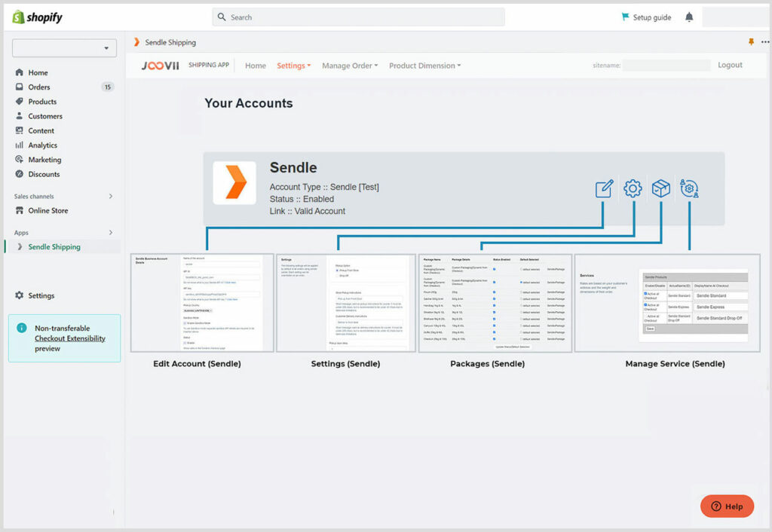Click the Help button
Screen dimensions: 772x532
click(x=728, y=506)
